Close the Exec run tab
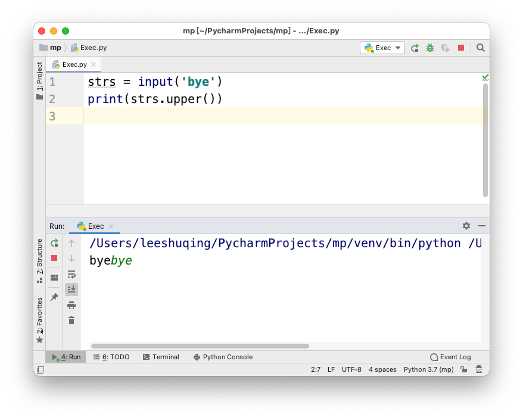Screen dimensions: 523x420 (111, 226)
